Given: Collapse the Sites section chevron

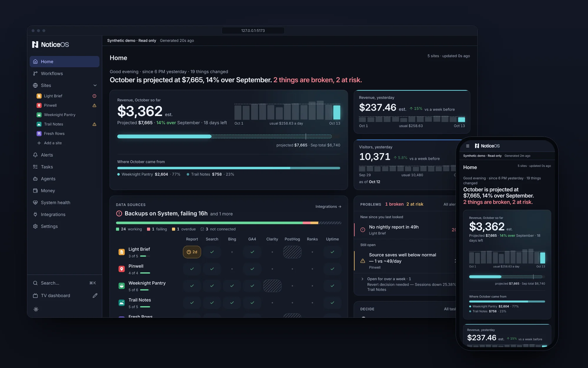Looking at the screenshot, I should [x=95, y=85].
